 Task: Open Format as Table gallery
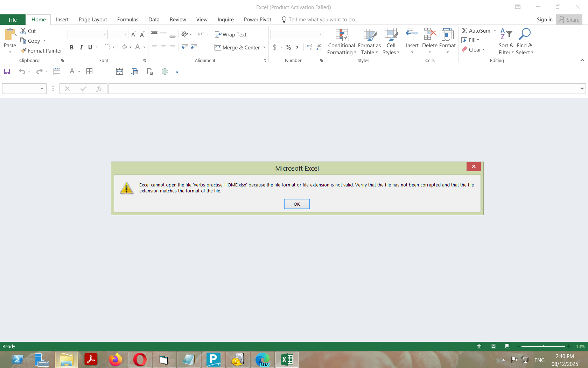369,42
